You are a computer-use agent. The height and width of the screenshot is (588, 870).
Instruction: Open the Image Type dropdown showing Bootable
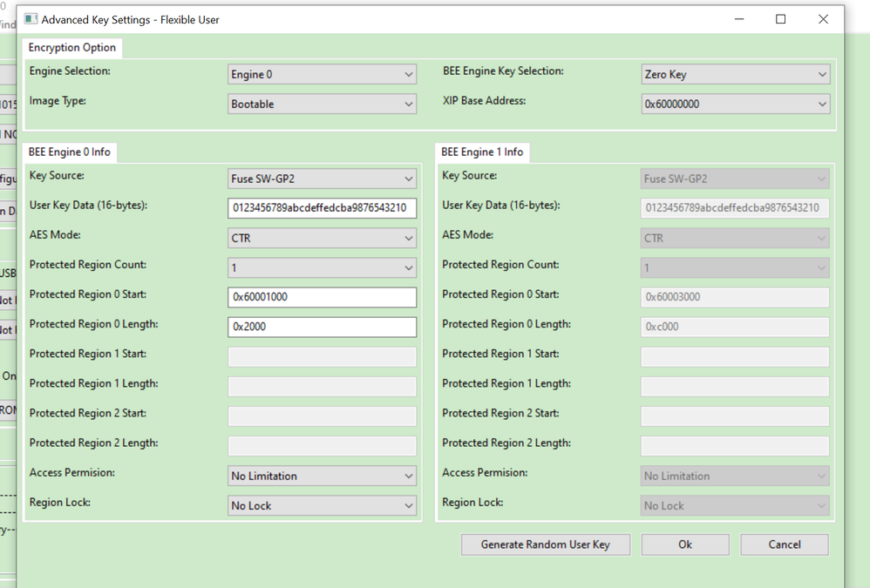[x=322, y=104]
